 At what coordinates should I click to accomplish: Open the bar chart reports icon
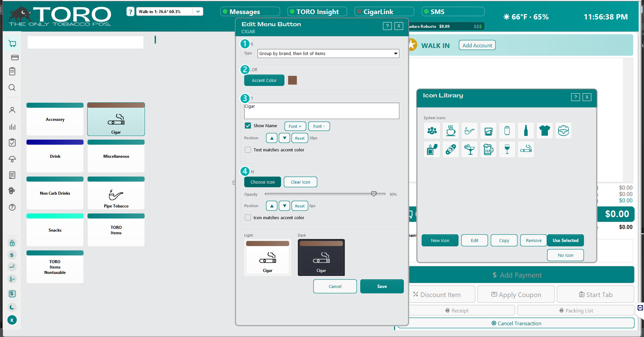[x=12, y=127]
